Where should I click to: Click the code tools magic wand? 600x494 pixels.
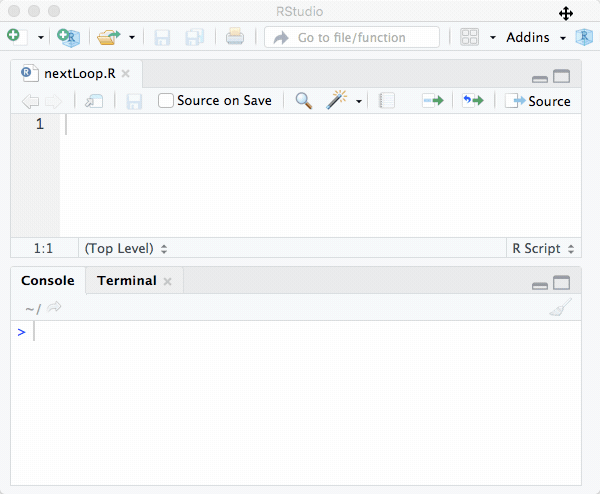tap(336, 100)
